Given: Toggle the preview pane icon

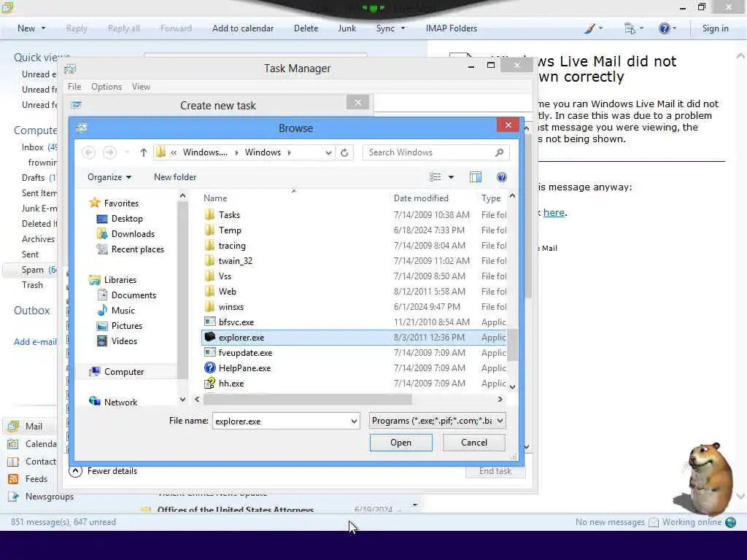Looking at the screenshot, I should click(476, 177).
